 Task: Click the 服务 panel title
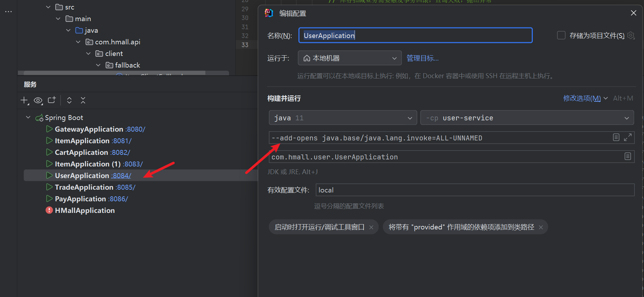coord(30,84)
